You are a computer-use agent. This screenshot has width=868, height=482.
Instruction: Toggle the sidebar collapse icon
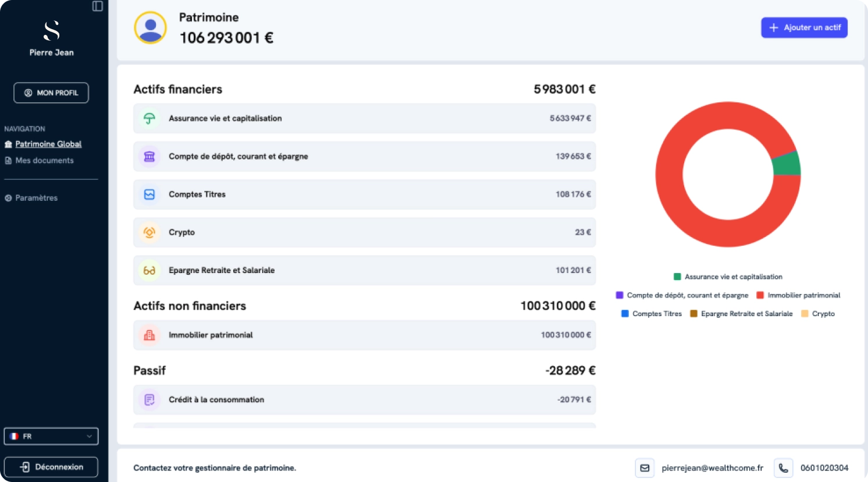click(98, 6)
